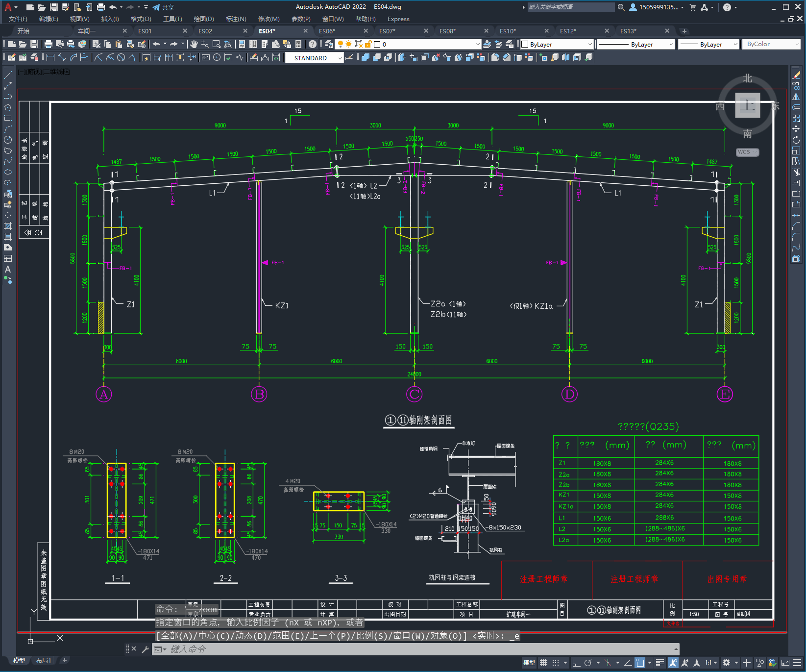Choose the Angular dimension tool
The image size is (806, 672).
(132, 57)
